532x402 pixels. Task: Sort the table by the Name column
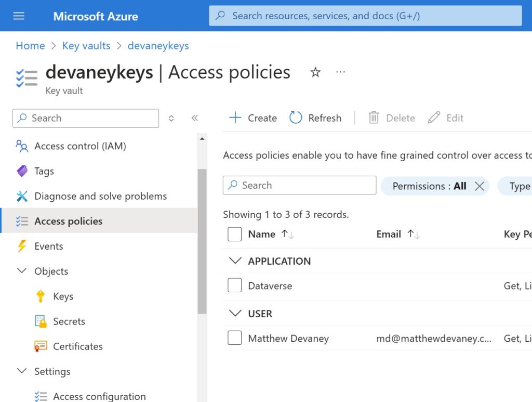[288, 234]
